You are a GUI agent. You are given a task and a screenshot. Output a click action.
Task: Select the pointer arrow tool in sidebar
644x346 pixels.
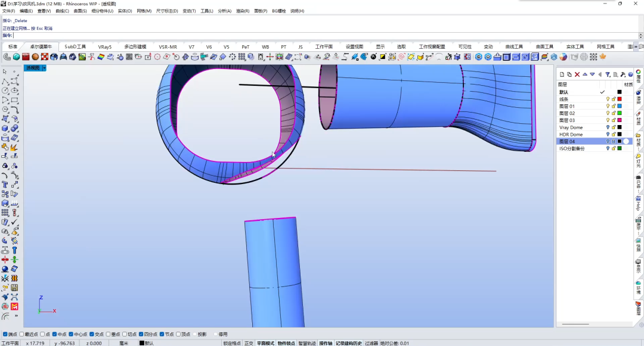(x=5, y=71)
